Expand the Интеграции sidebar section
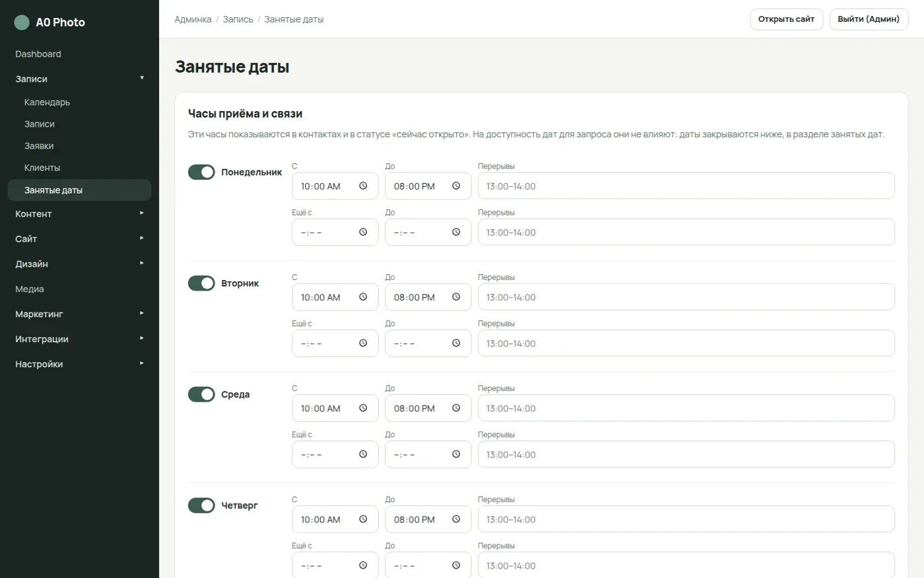Image resolution: width=924 pixels, height=578 pixels. (79, 340)
